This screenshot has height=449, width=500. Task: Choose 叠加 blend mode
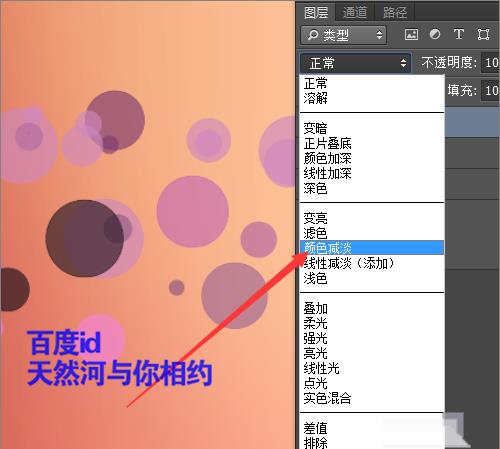tap(372, 308)
